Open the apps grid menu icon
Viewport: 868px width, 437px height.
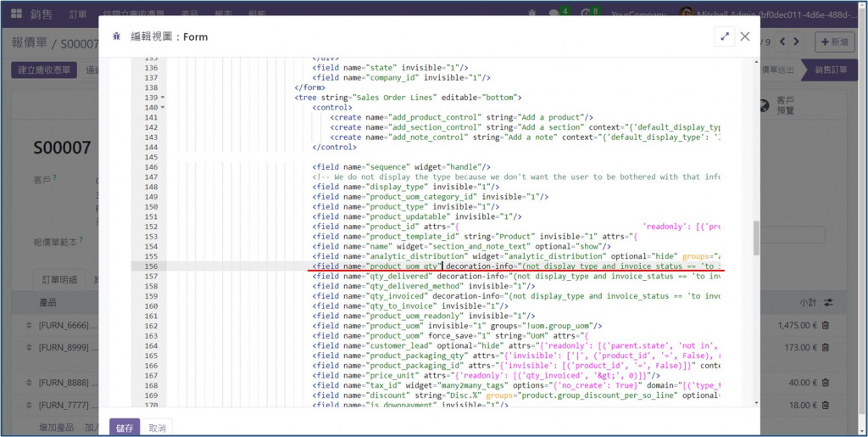16,14
